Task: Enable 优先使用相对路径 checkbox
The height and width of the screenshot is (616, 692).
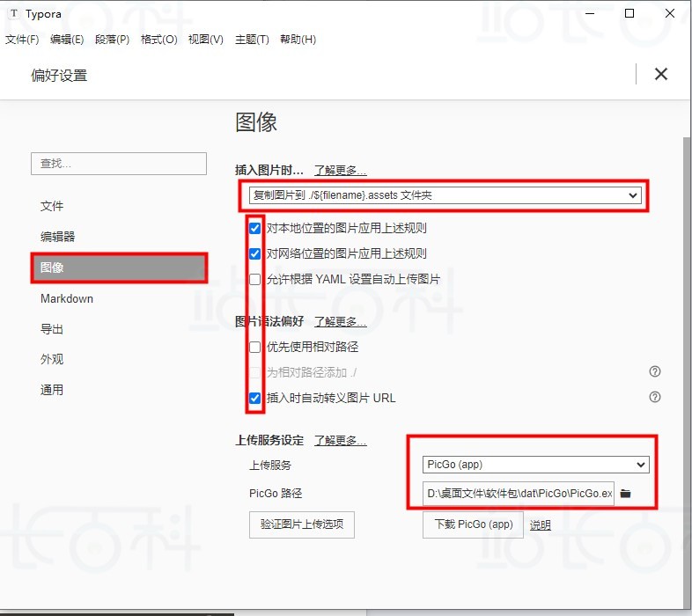Action: click(x=254, y=347)
